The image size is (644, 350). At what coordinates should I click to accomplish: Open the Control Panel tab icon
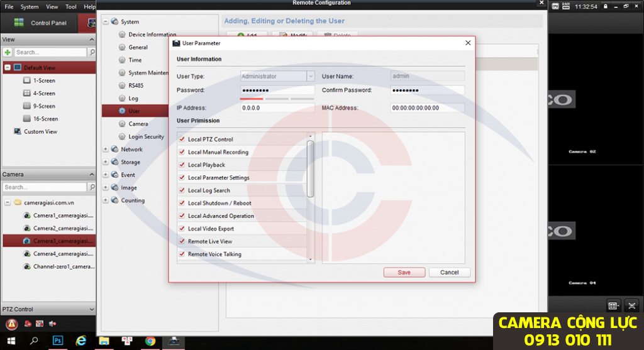19,23
